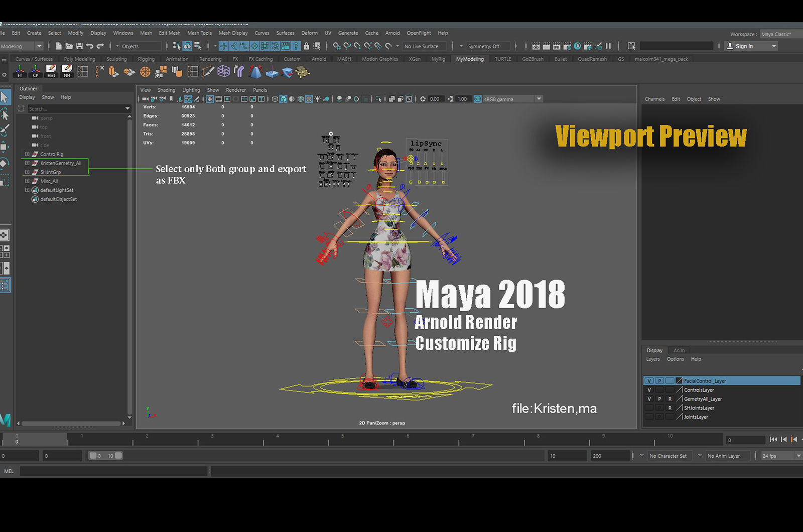Click the range slider end handle showing 10

tap(118, 456)
